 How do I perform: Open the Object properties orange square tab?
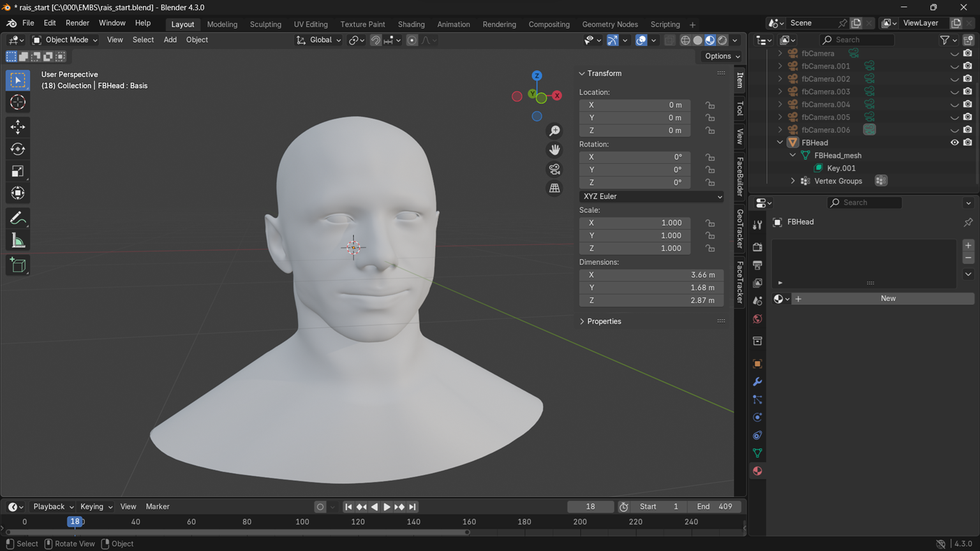click(757, 364)
